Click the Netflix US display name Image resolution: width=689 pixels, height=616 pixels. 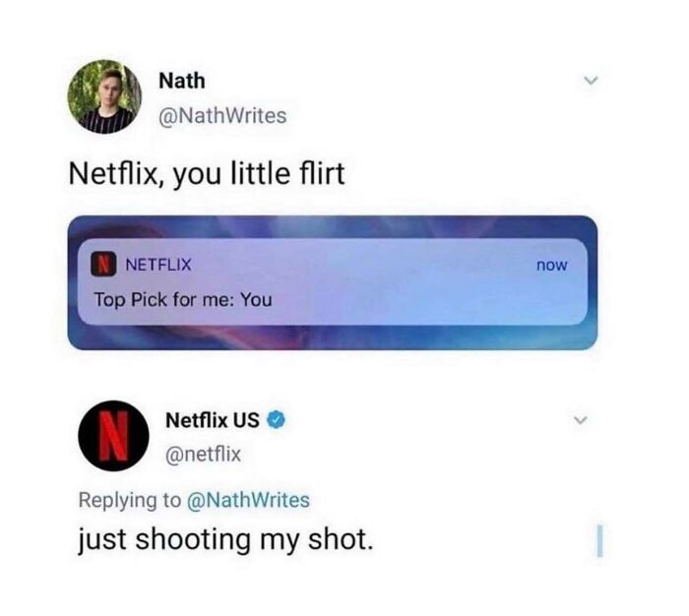(213, 420)
